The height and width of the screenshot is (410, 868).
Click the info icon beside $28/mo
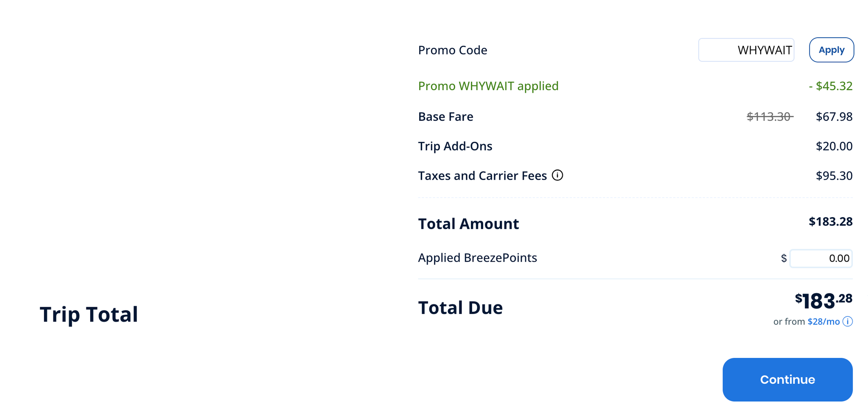[847, 321]
